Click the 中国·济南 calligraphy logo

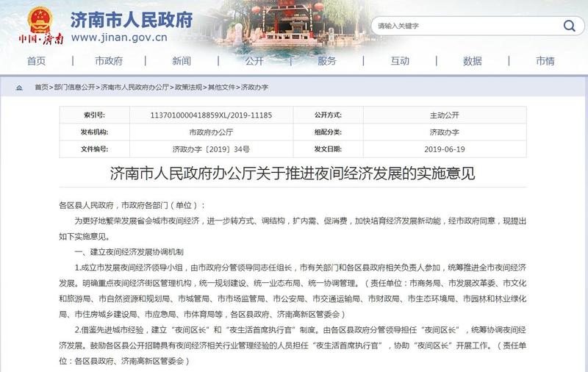[41, 39]
